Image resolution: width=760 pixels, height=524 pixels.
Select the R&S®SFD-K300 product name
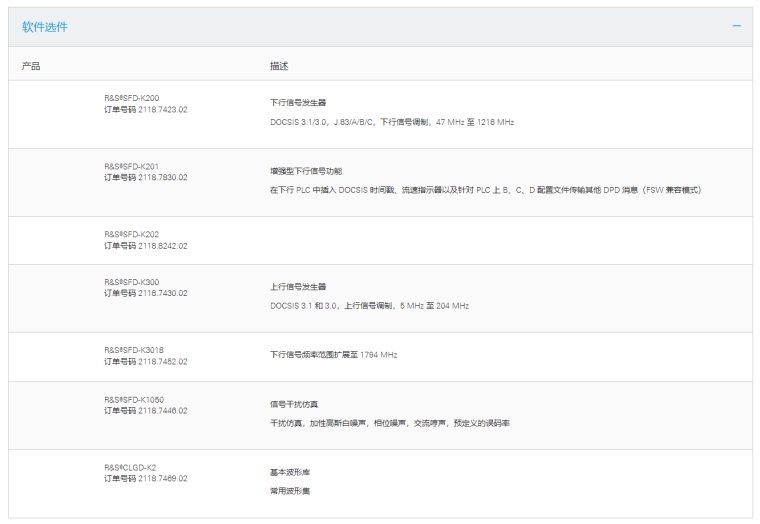coord(131,282)
